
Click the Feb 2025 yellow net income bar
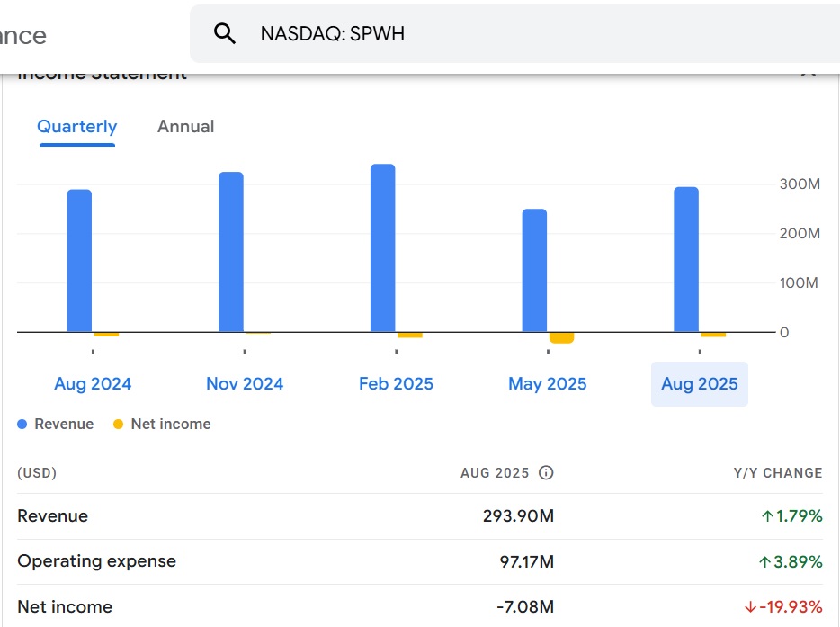tap(410, 335)
